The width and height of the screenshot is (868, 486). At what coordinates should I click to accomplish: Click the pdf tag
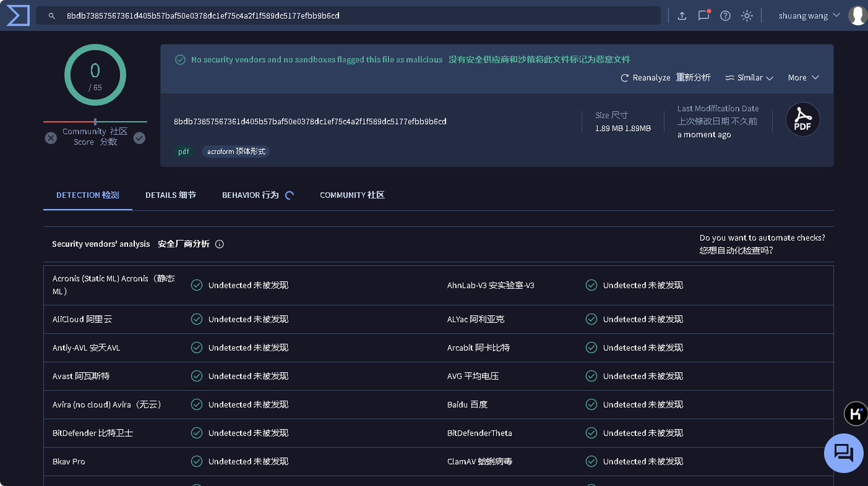(183, 152)
